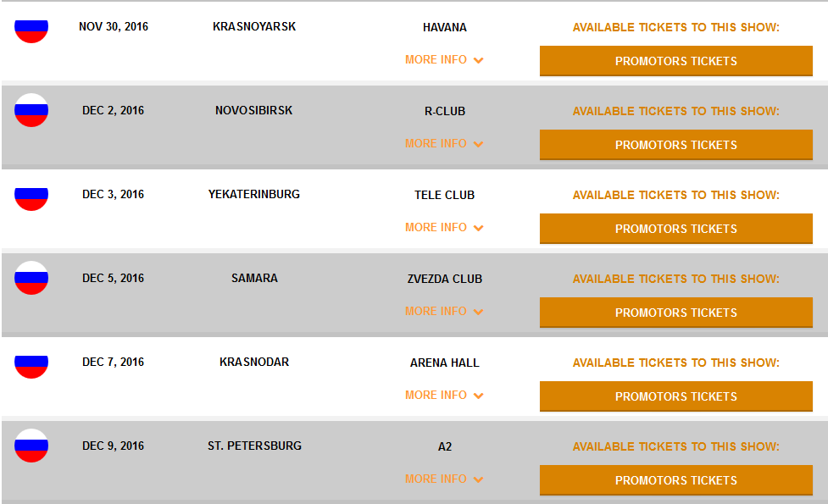Click the Russian flag beside Yekaterinburg show
Viewport: 828px width, 504px height.
pyautogui.click(x=31, y=196)
